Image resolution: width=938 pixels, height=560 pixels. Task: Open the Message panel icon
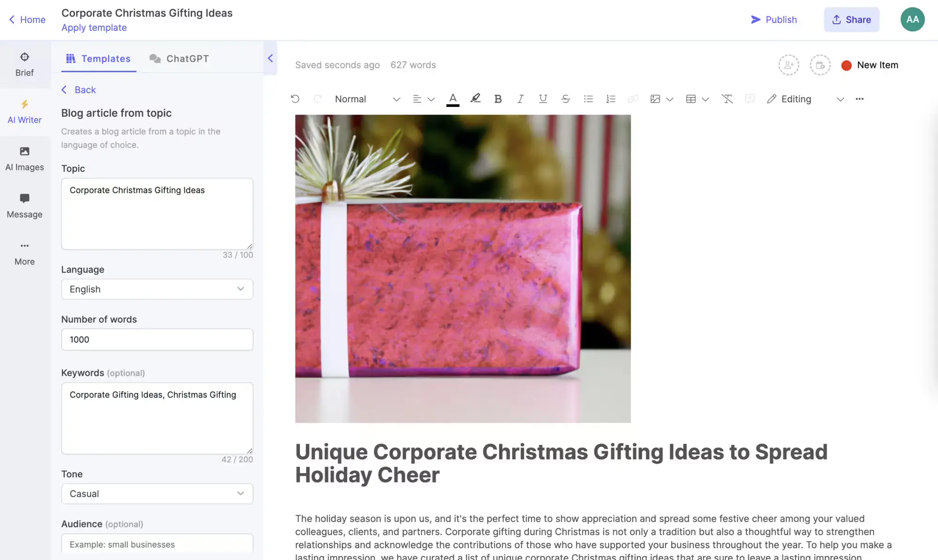(x=24, y=198)
